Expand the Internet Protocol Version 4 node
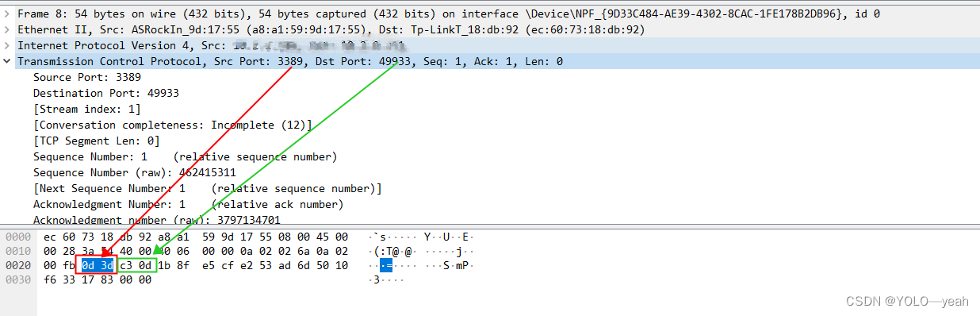The image size is (980, 316). pyautogui.click(x=8, y=45)
